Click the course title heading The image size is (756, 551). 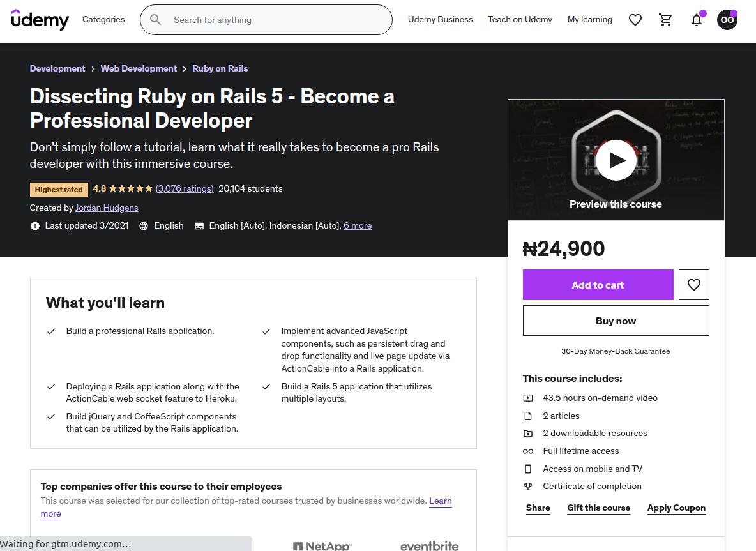212,109
